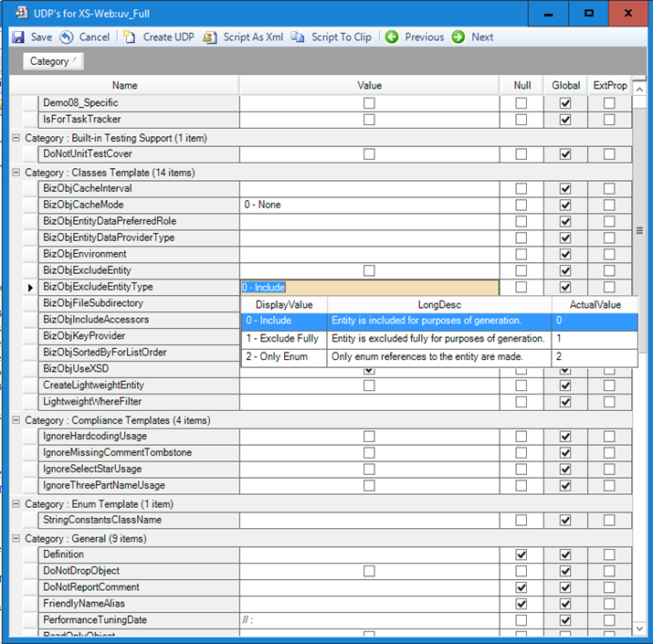Click the ActualValue dropdown column header

595,305
